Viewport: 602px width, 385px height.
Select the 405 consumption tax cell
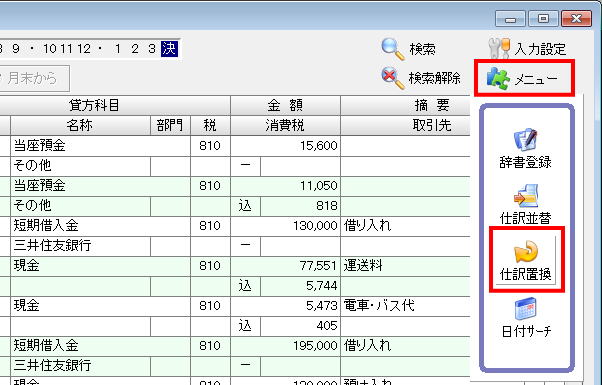[x=300, y=326]
